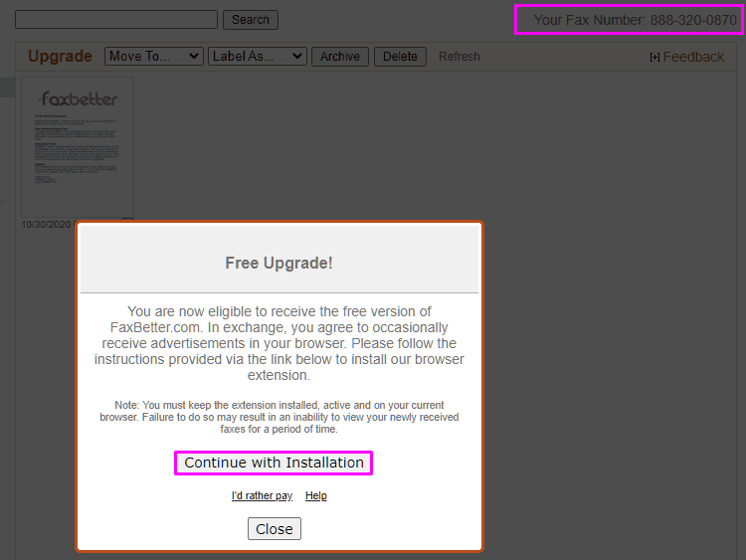Choose the I'd rather pay link
The width and height of the screenshot is (746, 560).
pos(262,495)
